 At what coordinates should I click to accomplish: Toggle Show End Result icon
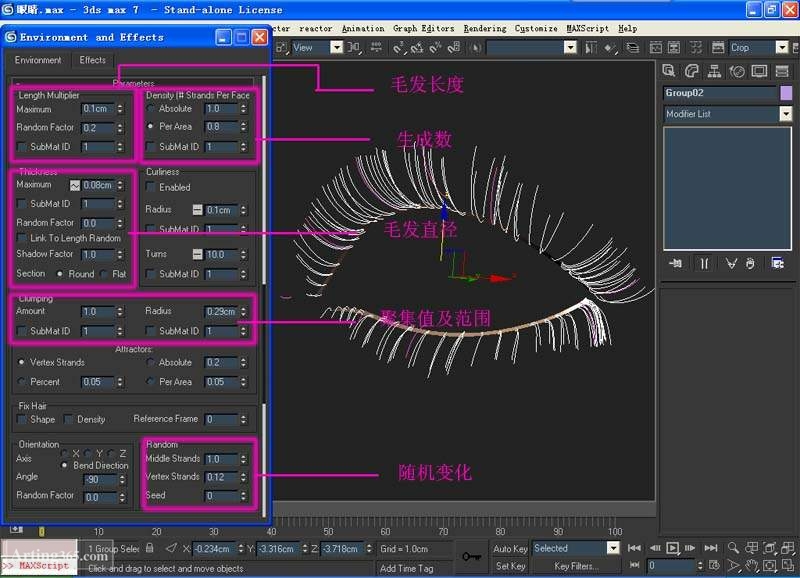pyautogui.click(x=704, y=263)
